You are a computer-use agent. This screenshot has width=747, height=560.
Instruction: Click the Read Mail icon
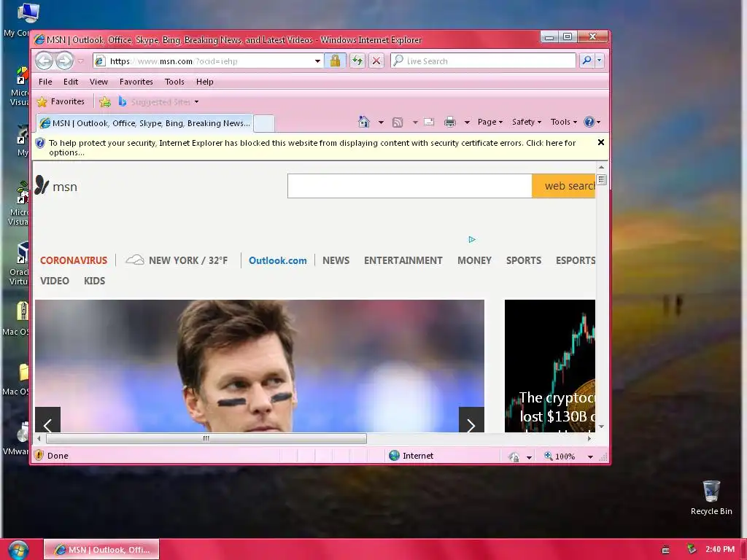(429, 122)
